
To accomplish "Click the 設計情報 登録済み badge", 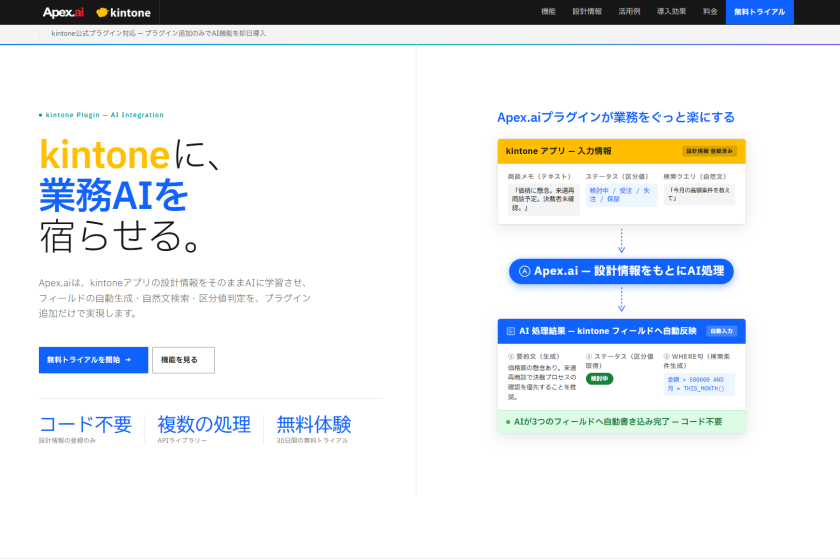I will 710,151.
